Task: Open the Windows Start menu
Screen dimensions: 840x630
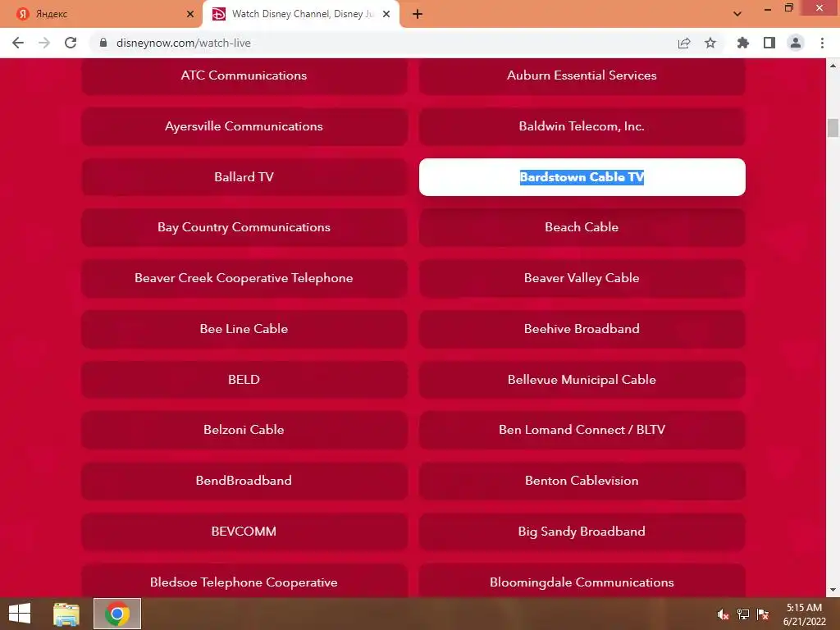Action: click(20, 614)
